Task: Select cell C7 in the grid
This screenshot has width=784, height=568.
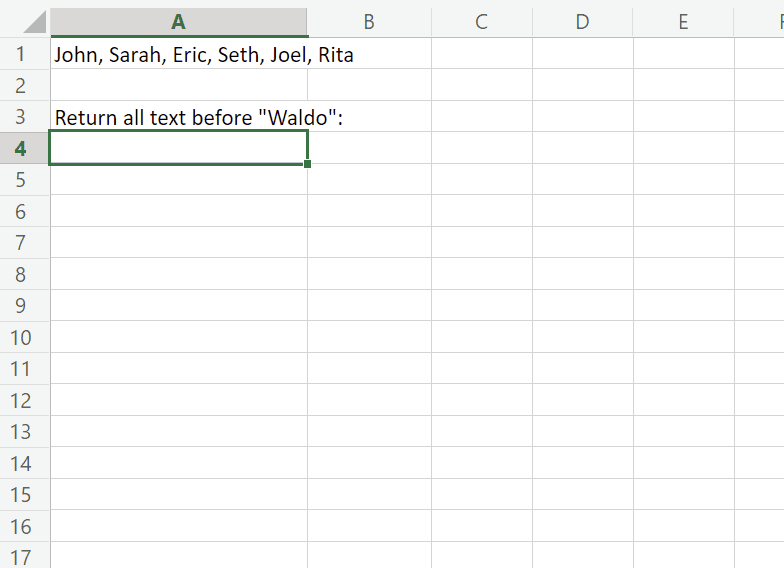Action: tap(481, 243)
